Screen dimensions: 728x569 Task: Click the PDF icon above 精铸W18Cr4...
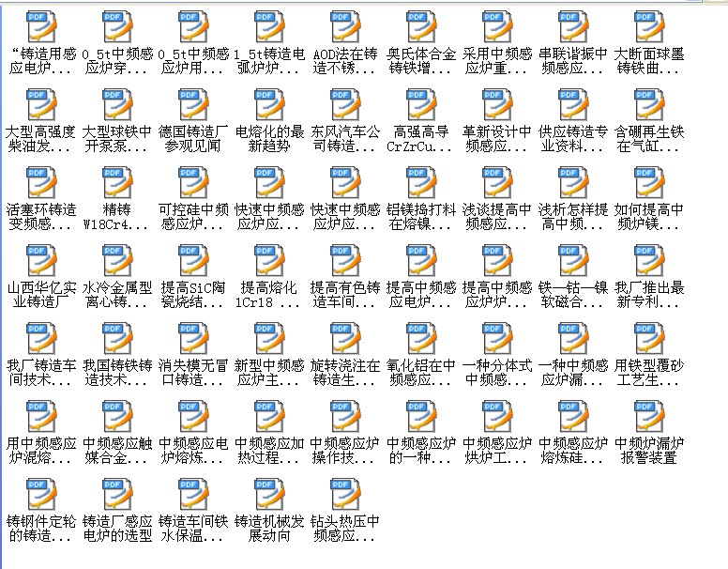117,182
